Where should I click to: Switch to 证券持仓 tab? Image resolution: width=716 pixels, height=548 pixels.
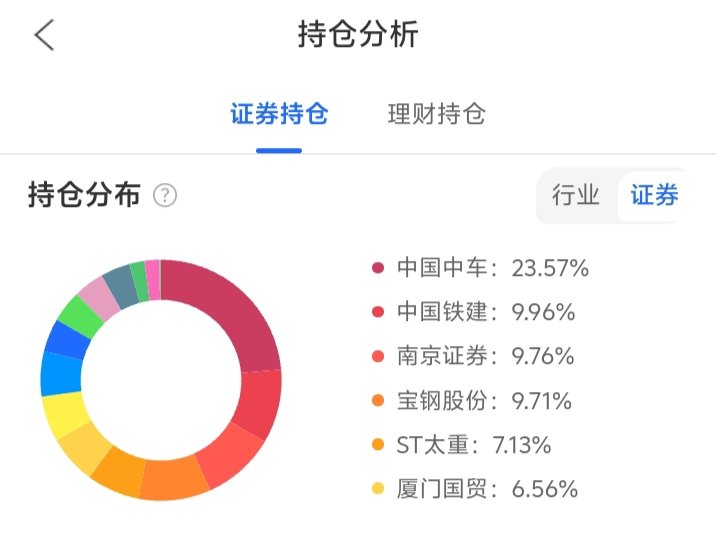coord(279,114)
